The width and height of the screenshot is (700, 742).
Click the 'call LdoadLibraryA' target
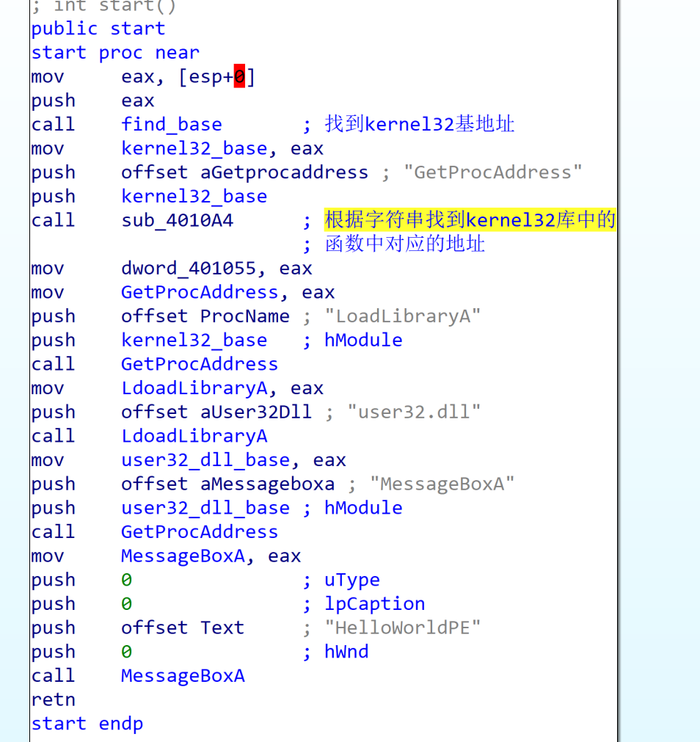[x=194, y=436]
